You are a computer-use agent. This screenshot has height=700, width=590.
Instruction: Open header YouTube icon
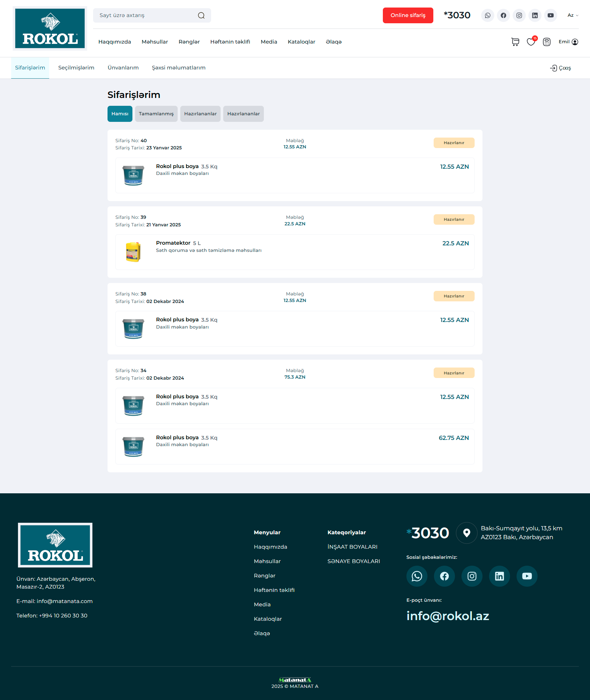coord(550,15)
